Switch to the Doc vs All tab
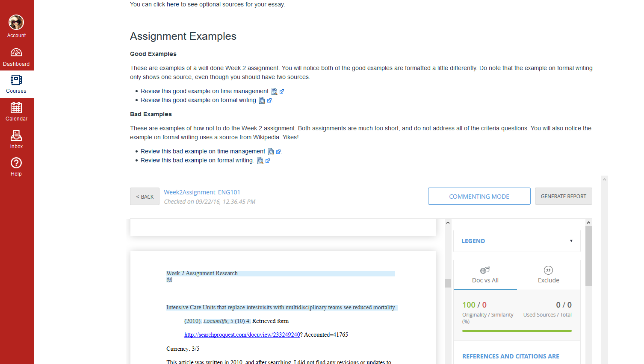644x364 pixels. (485, 280)
